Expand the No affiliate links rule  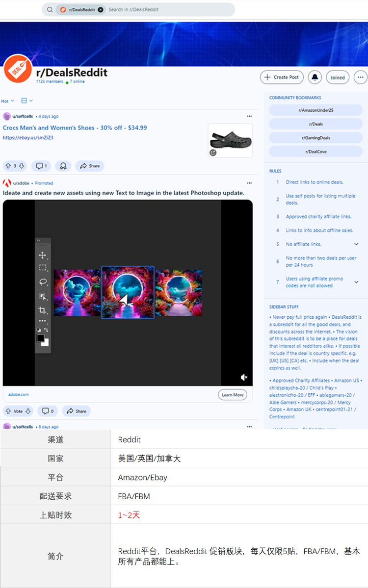pyautogui.click(x=356, y=244)
